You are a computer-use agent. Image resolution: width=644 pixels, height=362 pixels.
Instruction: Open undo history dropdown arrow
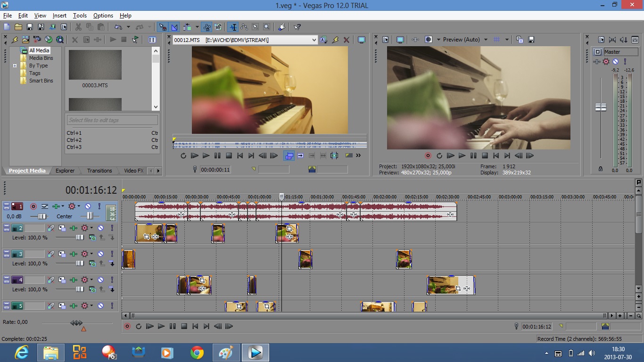[x=128, y=27]
